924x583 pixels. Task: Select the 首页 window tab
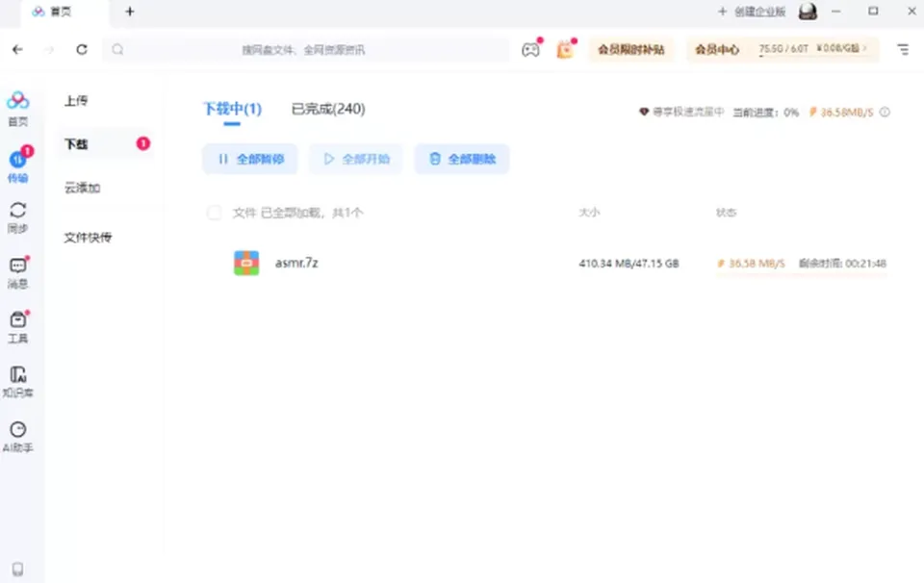point(64,12)
